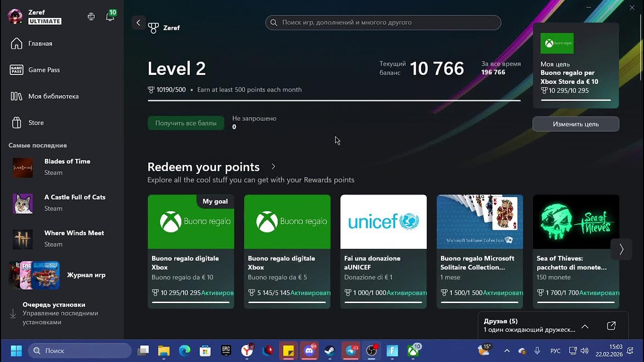Click the microphone icon in system tray
The image size is (644, 362).
(x=537, y=351)
